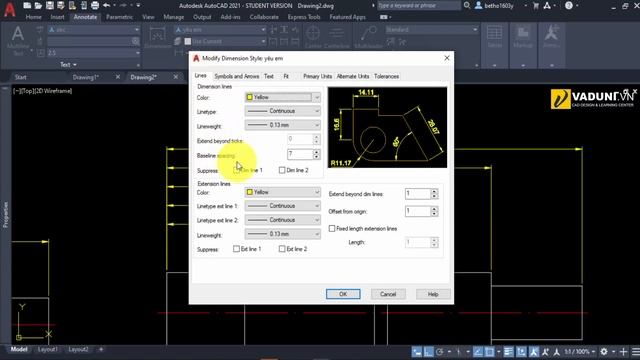
Task: Click Baseline spacing stepper arrows
Action: [316, 154]
